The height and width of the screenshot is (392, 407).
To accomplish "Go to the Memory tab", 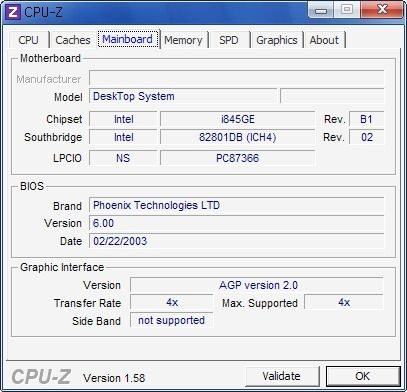I will click(x=183, y=40).
